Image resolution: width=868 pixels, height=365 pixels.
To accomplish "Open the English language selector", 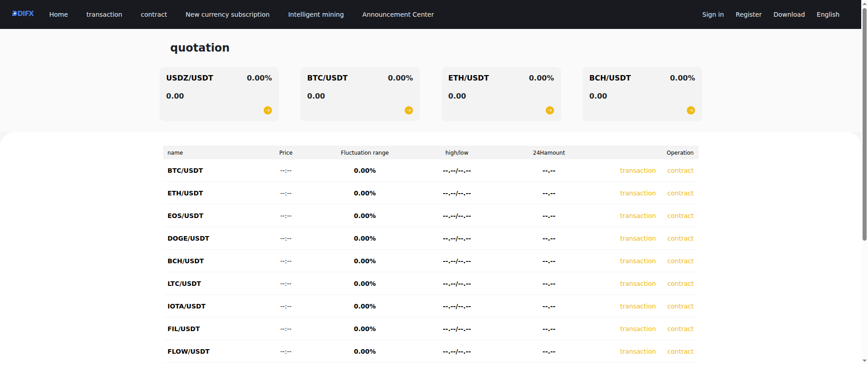I will (828, 14).
